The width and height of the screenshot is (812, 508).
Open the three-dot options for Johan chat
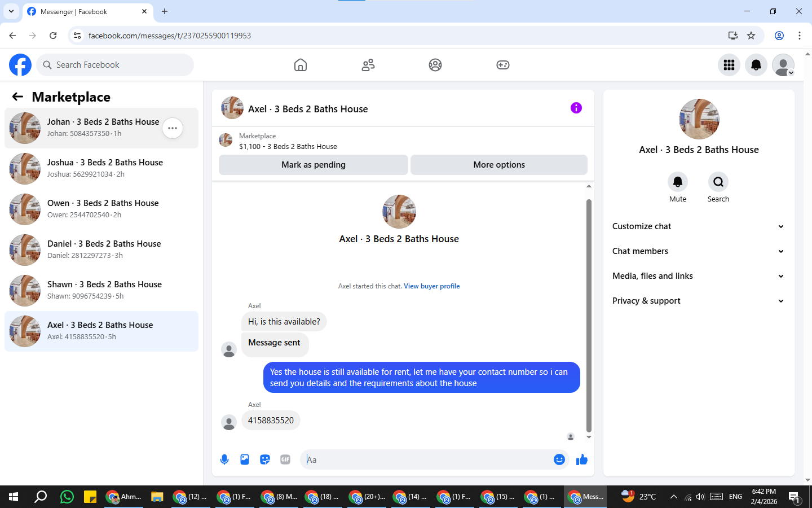(x=173, y=128)
